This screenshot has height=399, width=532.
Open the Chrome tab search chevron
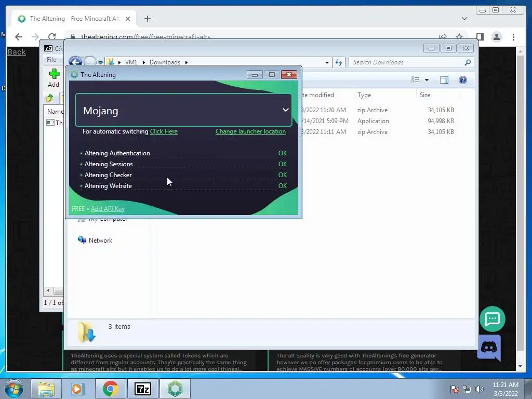coord(464,19)
